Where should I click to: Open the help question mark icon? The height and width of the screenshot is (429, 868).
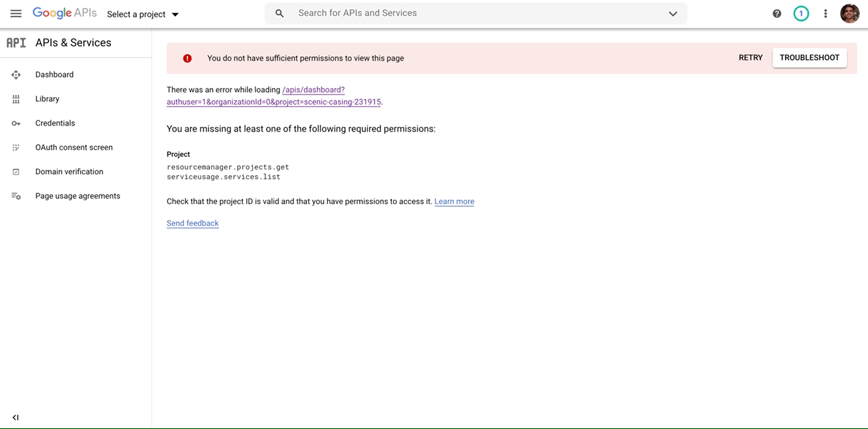tap(777, 13)
